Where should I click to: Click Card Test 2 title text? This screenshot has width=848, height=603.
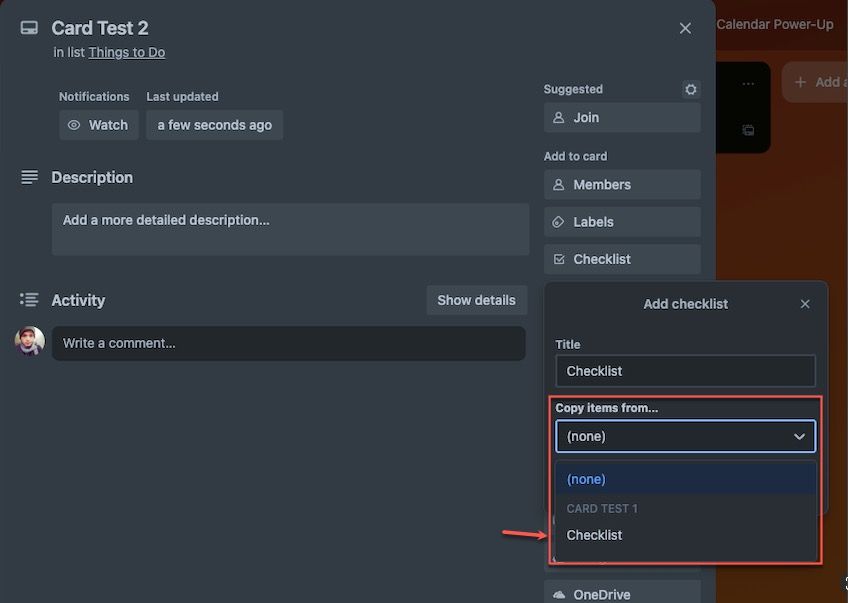point(100,28)
